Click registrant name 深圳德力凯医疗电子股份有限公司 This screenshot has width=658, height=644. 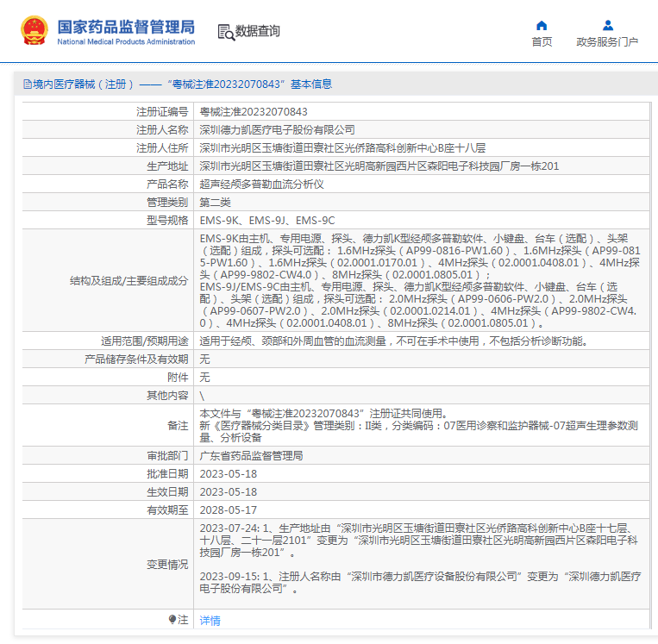pos(277,130)
